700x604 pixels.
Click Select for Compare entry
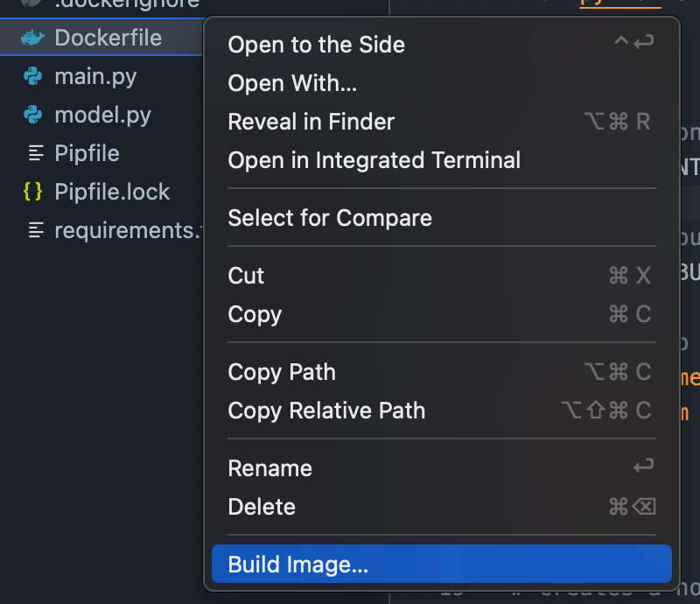tap(330, 218)
